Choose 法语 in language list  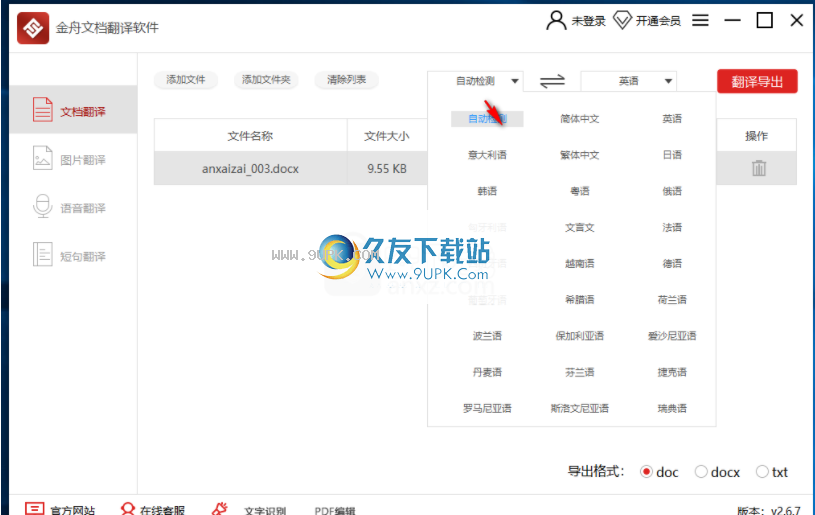coord(672,227)
